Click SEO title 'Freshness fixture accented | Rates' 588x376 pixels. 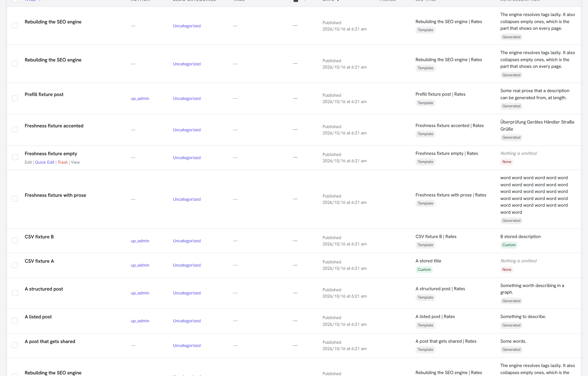pos(450,126)
